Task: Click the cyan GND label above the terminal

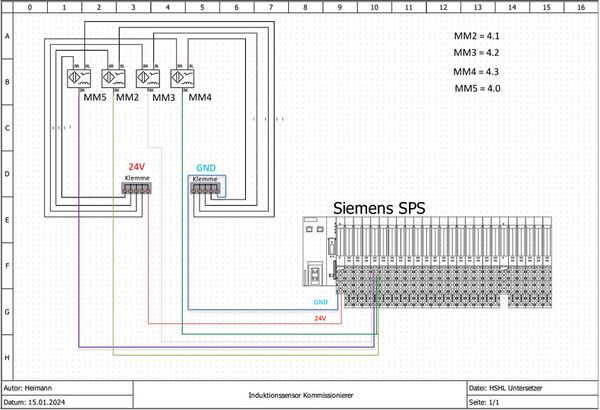Action: 203,166
